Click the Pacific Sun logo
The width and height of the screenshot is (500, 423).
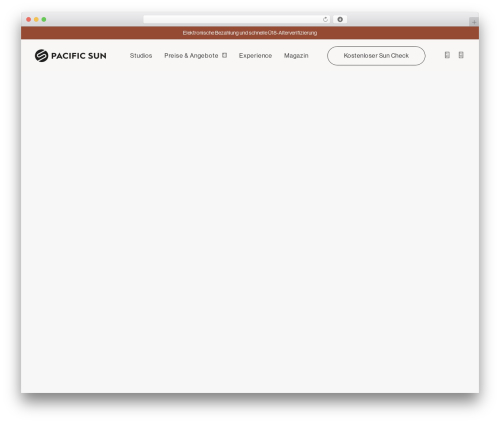click(x=70, y=56)
